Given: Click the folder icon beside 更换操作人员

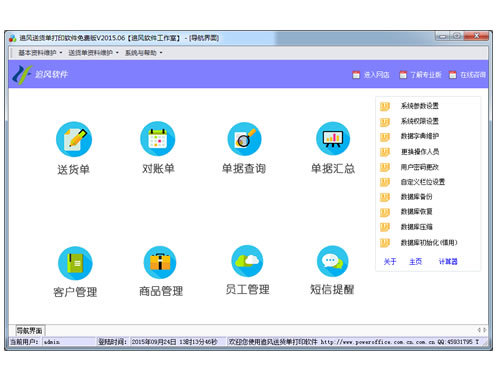Looking at the screenshot, I should 385,152.
